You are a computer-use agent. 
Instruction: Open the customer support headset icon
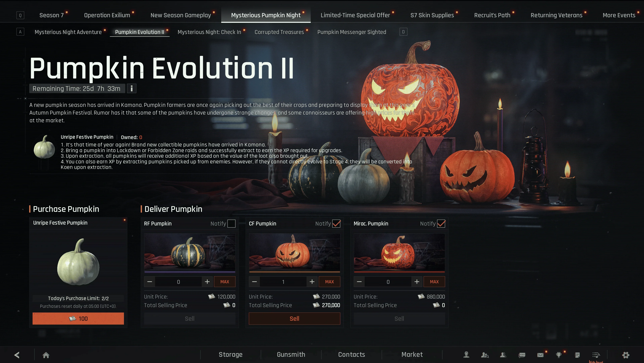coord(466,355)
